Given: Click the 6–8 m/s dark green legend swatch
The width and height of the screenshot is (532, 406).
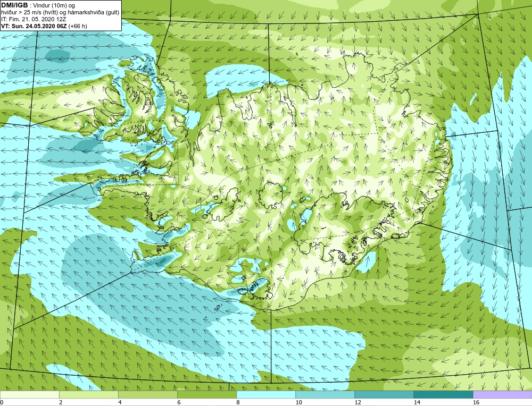Looking at the screenshot, I should pos(206,394).
